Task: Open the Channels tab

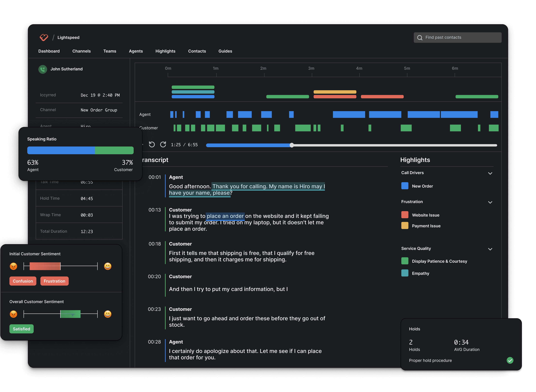Action: [x=81, y=51]
